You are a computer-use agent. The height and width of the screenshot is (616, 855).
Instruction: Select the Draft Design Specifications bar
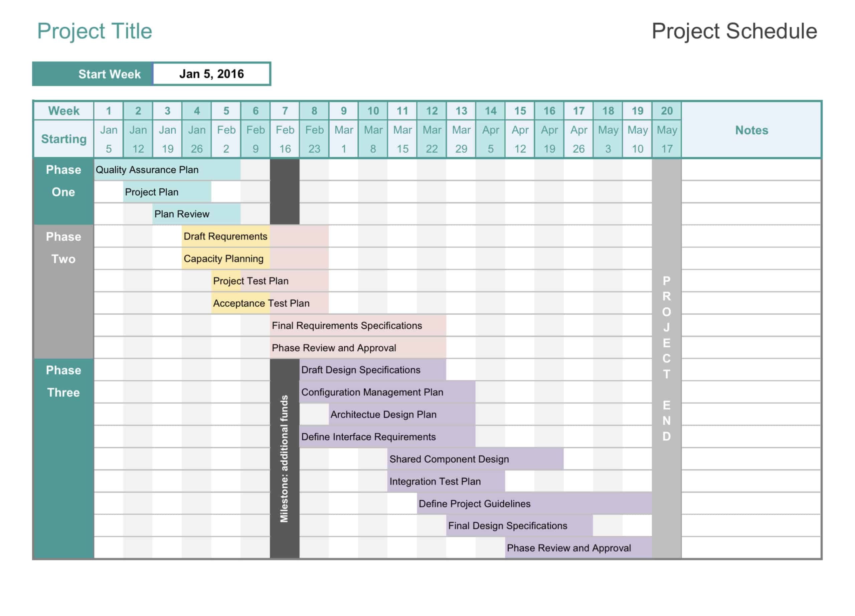pos(372,370)
